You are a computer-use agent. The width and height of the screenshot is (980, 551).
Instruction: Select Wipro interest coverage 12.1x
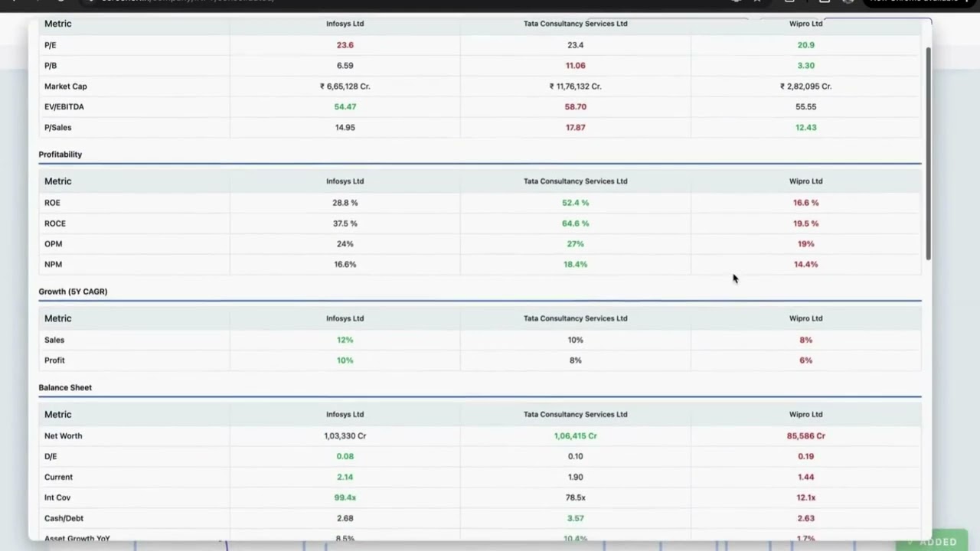coord(806,498)
